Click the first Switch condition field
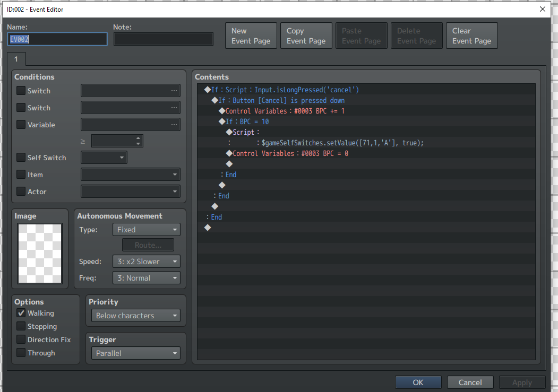 (130, 91)
